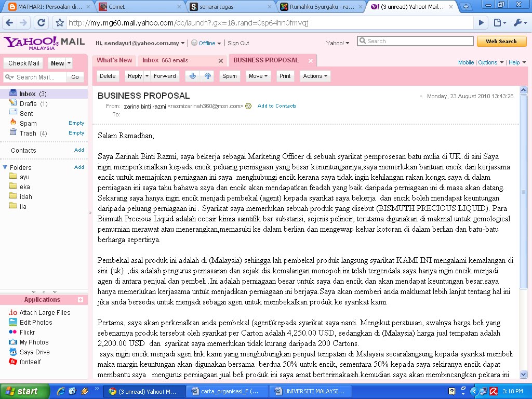532x399 pixels.
Task: Go back with browser back arrow
Action: click(x=9, y=23)
